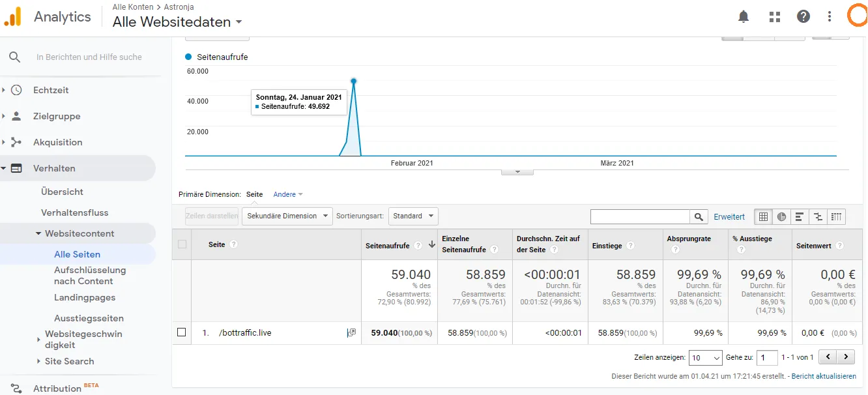Open the Sortierungsart Standard dropdown
The image size is (868, 395).
tap(413, 216)
